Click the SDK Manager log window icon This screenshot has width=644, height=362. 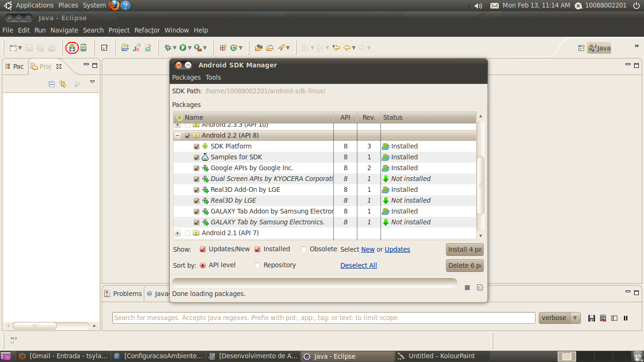tap(480, 287)
